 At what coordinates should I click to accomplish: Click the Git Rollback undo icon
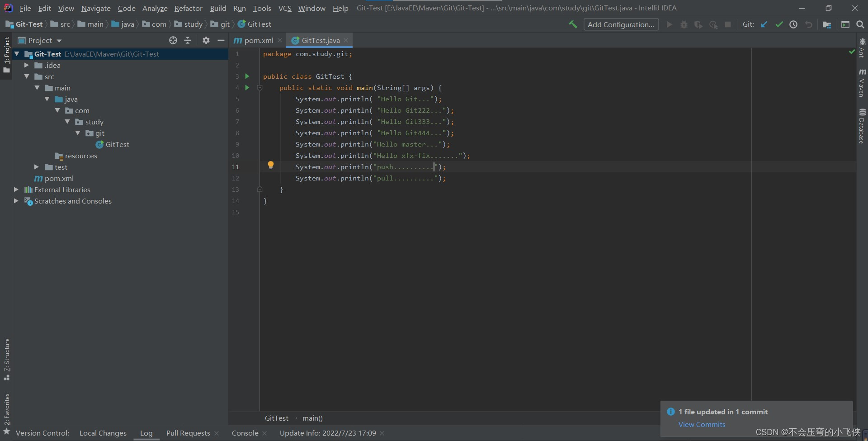(x=809, y=24)
